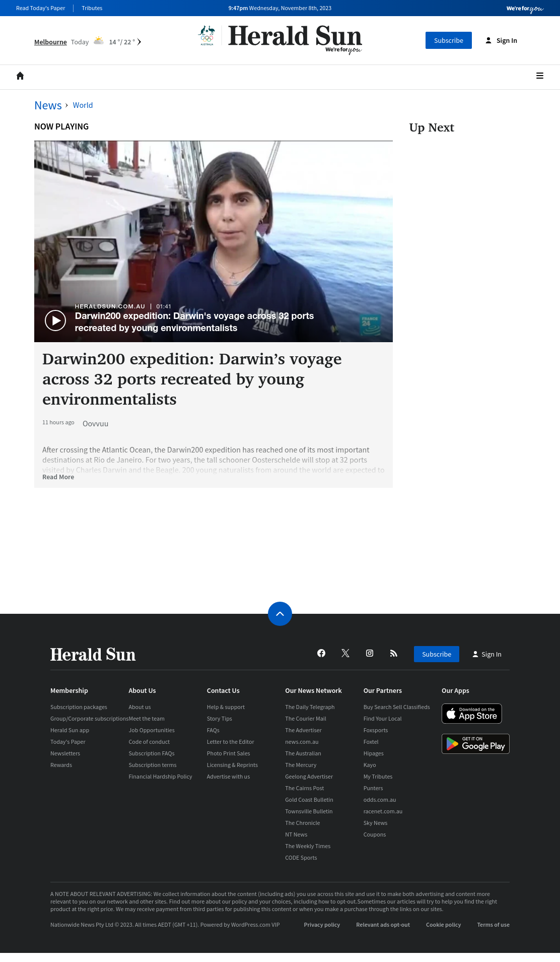
Task: Open Geelong Advertiser link
Action: 309,777
